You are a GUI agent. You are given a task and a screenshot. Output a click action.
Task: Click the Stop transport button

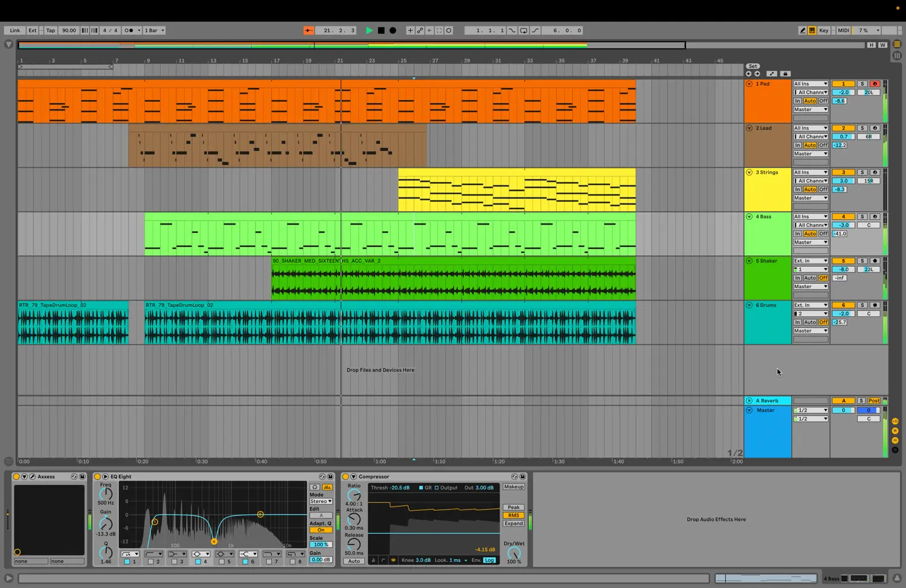click(381, 30)
